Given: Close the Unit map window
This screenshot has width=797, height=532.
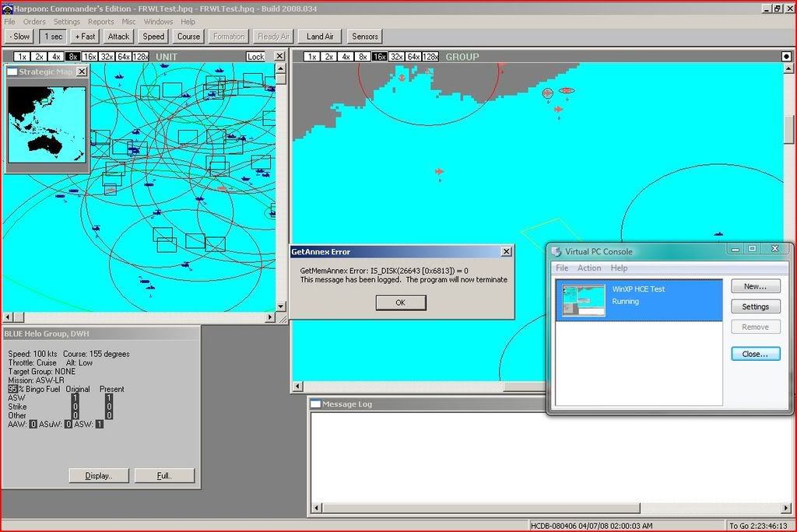Looking at the screenshot, I should [x=279, y=56].
